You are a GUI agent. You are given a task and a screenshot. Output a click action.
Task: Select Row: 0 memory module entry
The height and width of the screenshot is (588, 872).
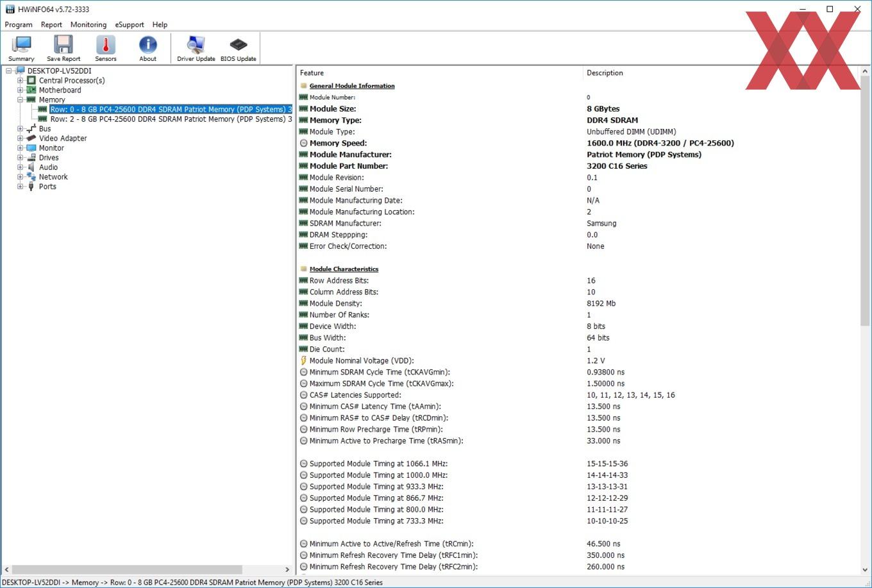[x=171, y=109]
